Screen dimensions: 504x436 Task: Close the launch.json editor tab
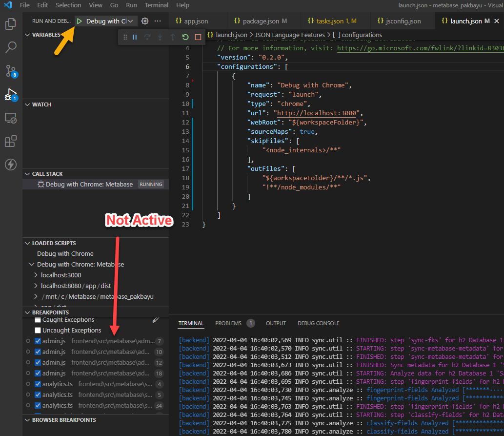click(x=497, y=21)
